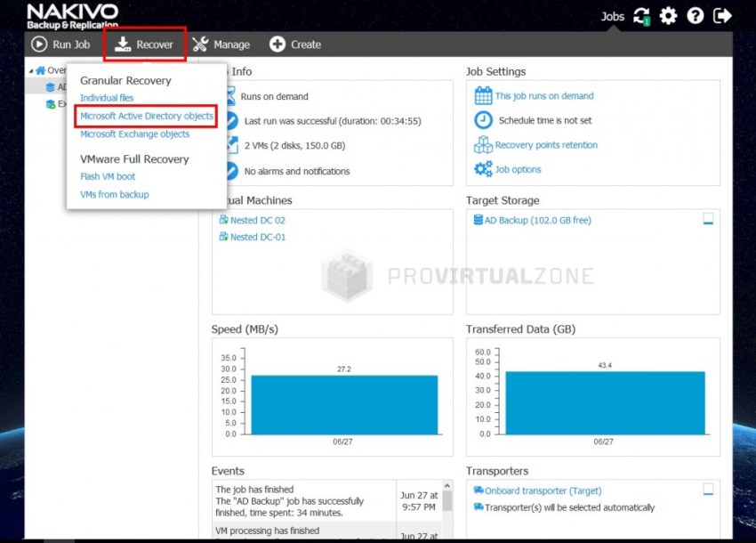Viewport: 756px width, 543px height.
Task: Click the Overview home icon in tree
Action: click(x=41, y=70)
